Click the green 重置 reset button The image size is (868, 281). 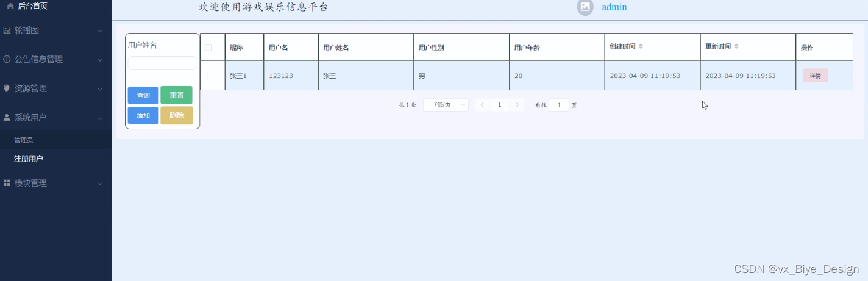177,96
